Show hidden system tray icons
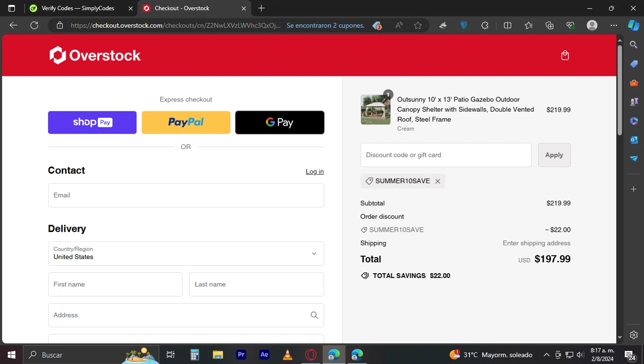 [x=547, y=355]
